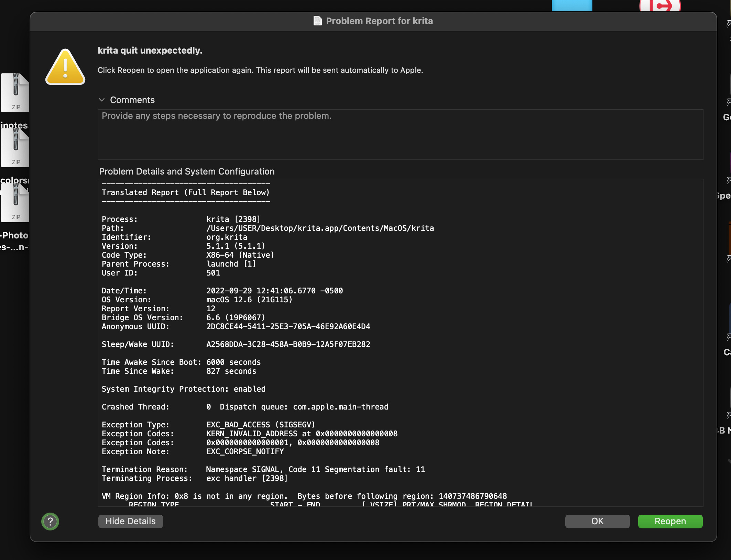Select the Photo ZIP archive on desktop
The image size is (731, 560).
[15, 203]
